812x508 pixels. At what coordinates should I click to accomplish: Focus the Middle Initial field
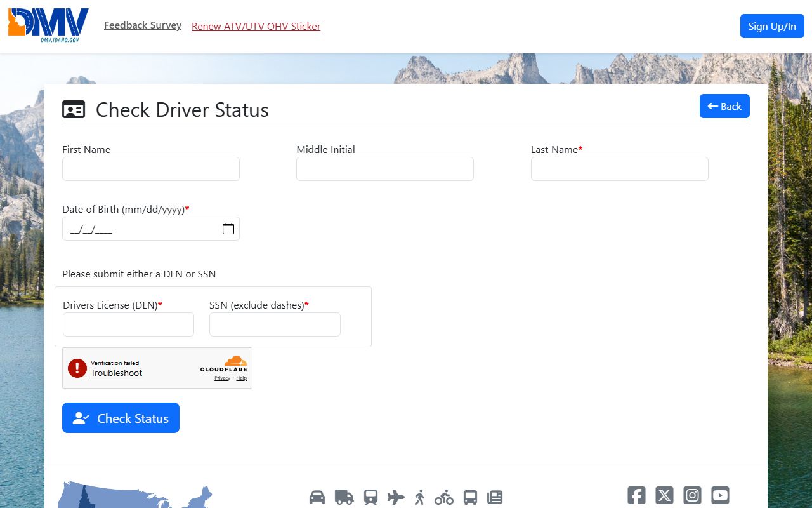click(x=385, y=169)
